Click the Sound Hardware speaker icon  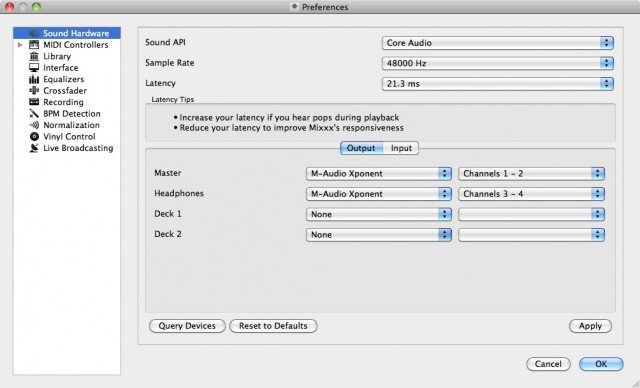click(34, 33)
